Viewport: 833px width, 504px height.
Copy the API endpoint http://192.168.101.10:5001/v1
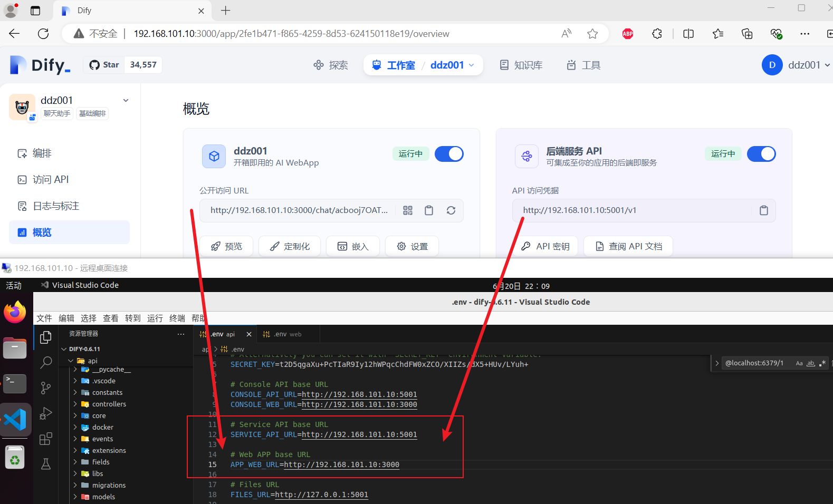(763, 210)
